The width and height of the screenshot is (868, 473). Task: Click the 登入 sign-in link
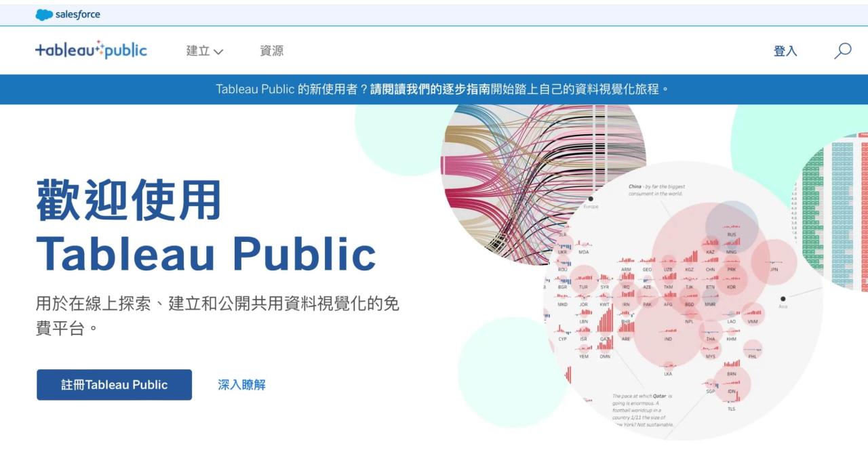coord(785,51)
